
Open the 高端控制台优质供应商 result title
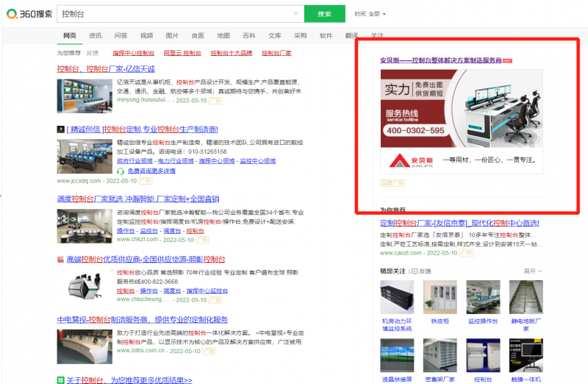click(146, 260)
